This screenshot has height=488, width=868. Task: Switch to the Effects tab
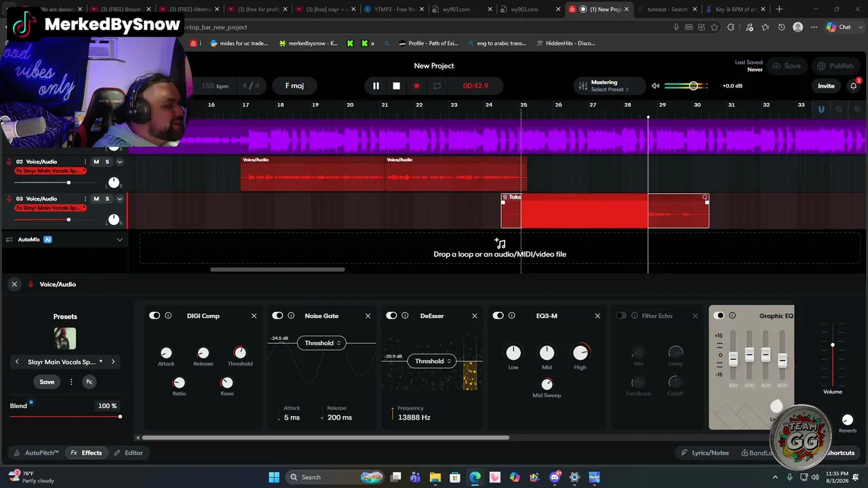[86, 453]
